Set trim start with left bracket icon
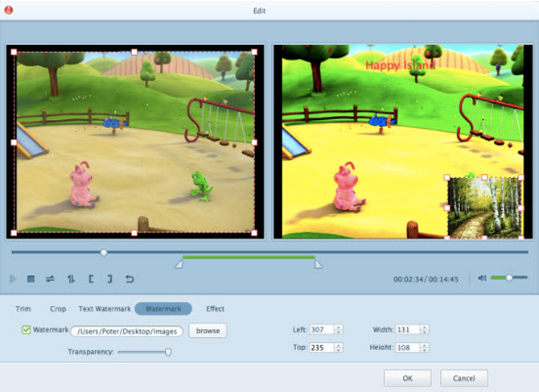Screen dimensions: 539x392 [x=92, y=279]
